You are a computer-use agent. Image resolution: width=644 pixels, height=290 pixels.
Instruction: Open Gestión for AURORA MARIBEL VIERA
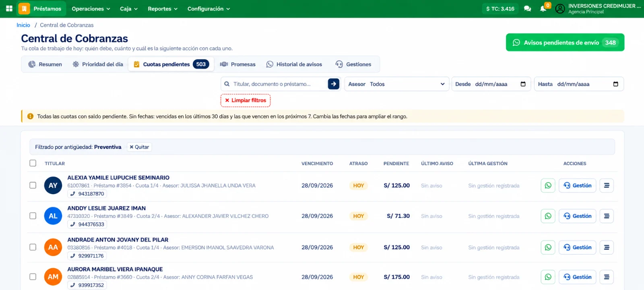[577, 277]
